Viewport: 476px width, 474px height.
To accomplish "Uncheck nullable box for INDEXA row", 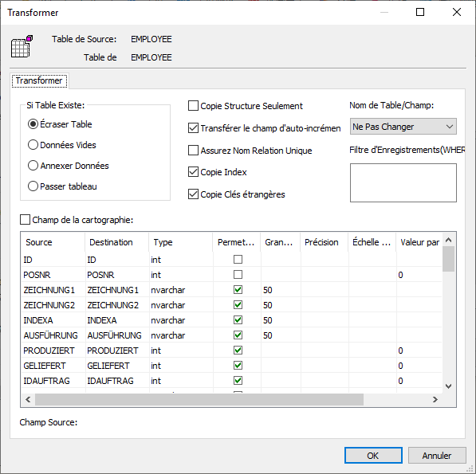I will [x=238, y=320].
